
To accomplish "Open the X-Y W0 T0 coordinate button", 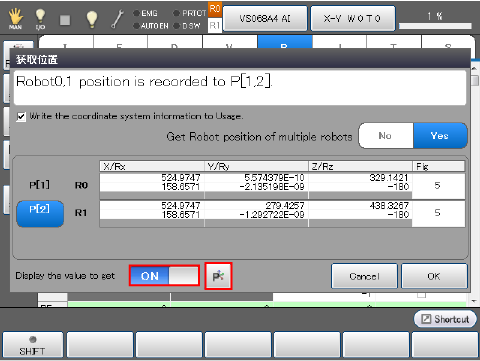I will 353,18.
